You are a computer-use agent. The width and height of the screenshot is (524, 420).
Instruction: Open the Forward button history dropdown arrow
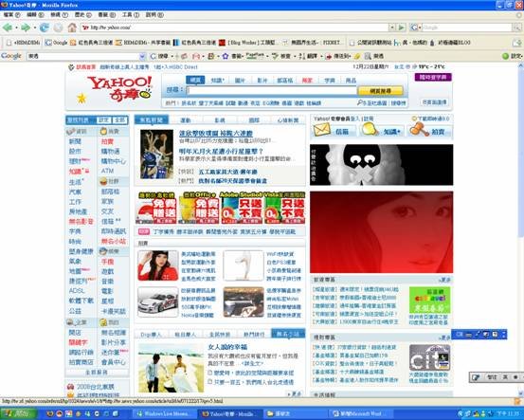pyautogui.click(x=34, y=27)
